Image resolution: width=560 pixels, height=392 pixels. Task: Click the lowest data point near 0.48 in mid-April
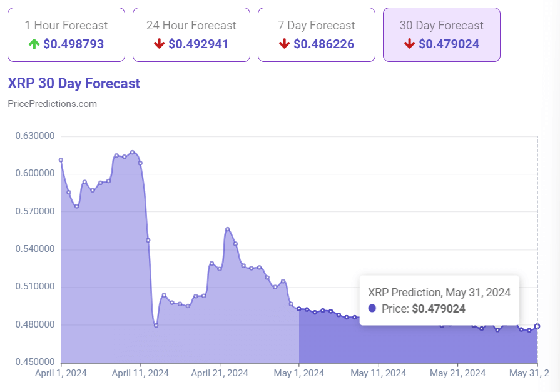point(156,326)
